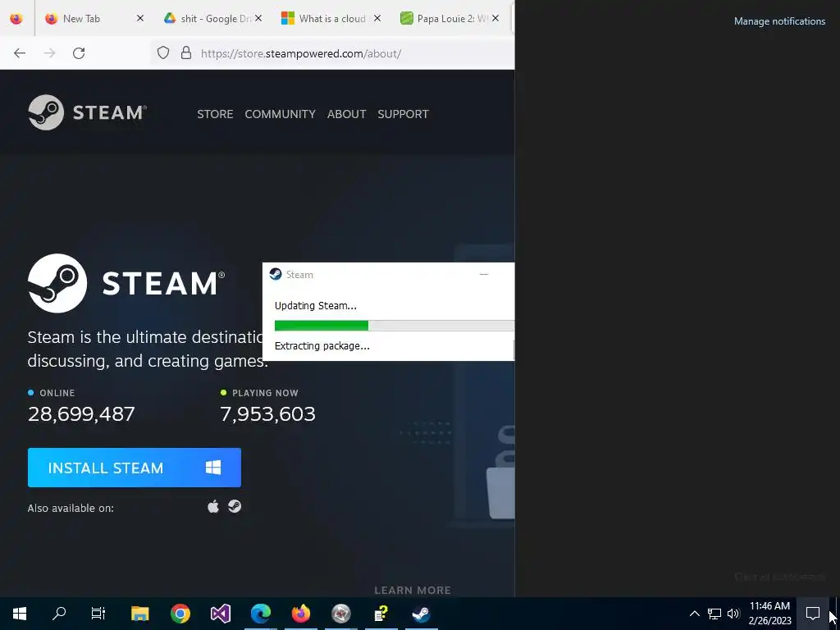Open the question-mark app on taskbar
This screenshot has height=630, width=840.
[381, 614]
